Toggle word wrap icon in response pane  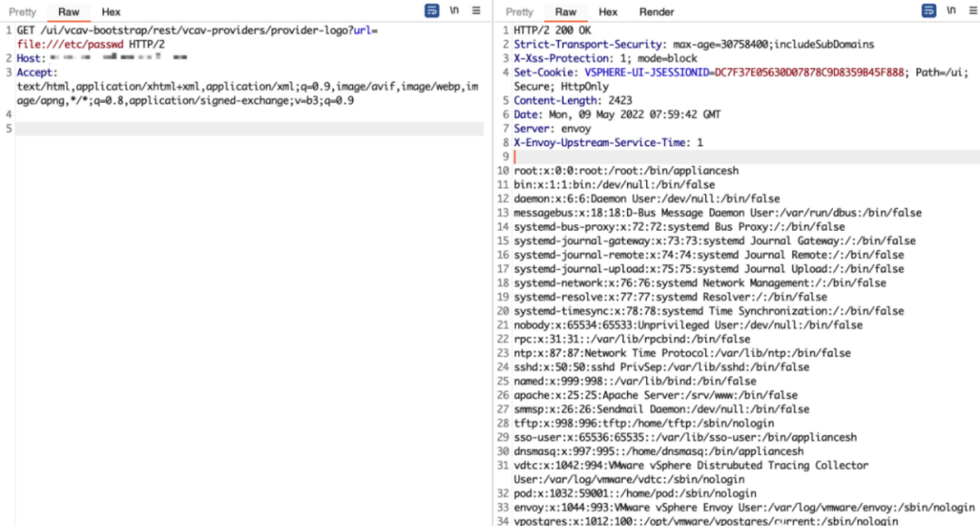929,11
